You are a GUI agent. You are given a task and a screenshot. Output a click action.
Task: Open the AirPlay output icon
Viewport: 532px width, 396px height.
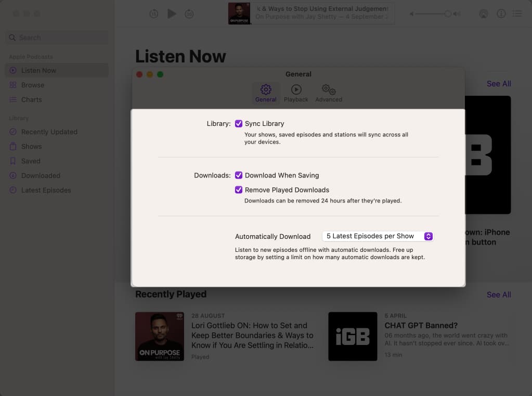pos(483,14)
